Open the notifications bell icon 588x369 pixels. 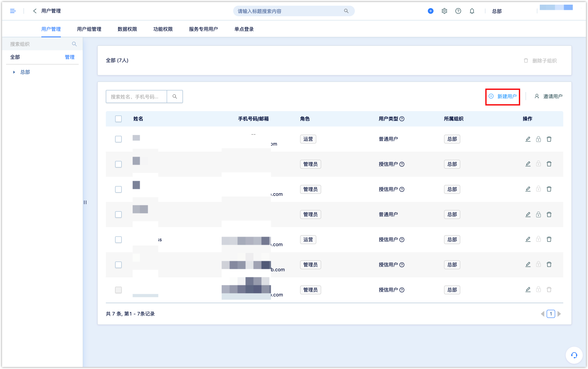click(472, 11)
